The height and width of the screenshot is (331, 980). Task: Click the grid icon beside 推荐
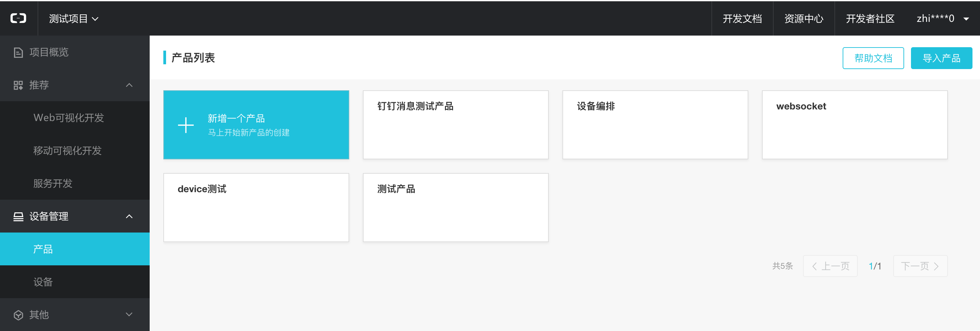point(18,85)
